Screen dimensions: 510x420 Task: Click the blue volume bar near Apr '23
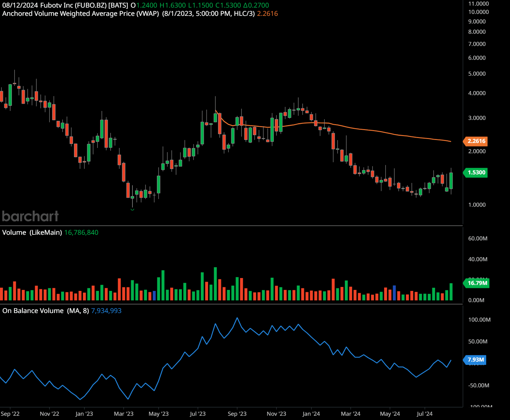[x=154, y=296]
